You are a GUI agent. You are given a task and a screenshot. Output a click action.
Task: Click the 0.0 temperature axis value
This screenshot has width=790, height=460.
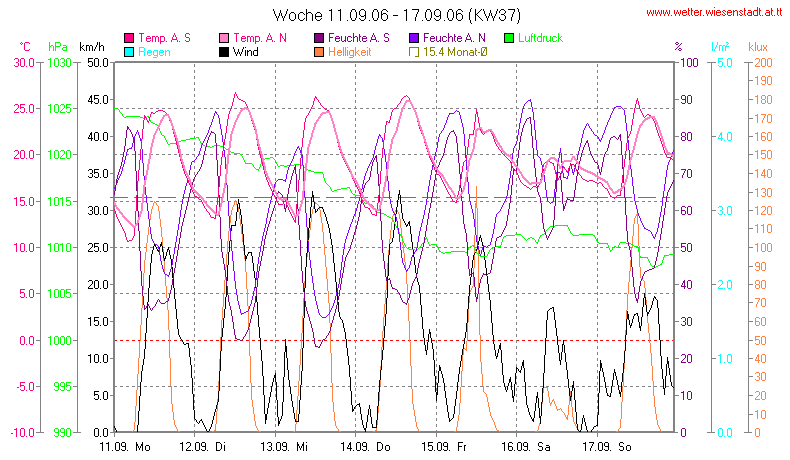point(27,340)
